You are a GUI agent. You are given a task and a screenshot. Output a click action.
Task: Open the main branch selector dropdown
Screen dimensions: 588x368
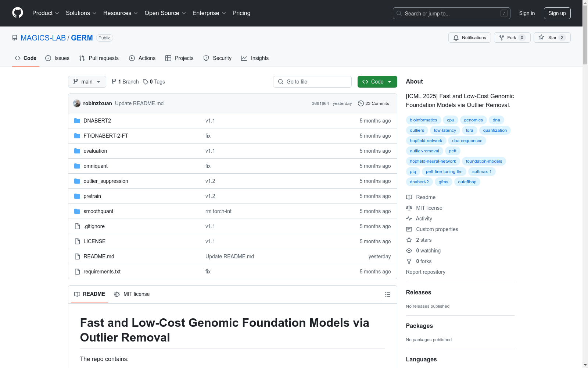(x=87, y=82)
